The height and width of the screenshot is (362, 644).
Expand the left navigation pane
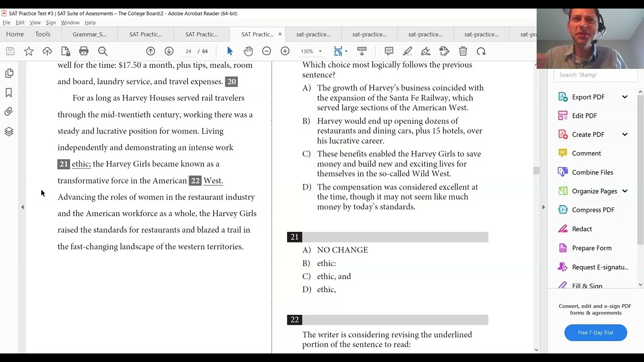23,207
